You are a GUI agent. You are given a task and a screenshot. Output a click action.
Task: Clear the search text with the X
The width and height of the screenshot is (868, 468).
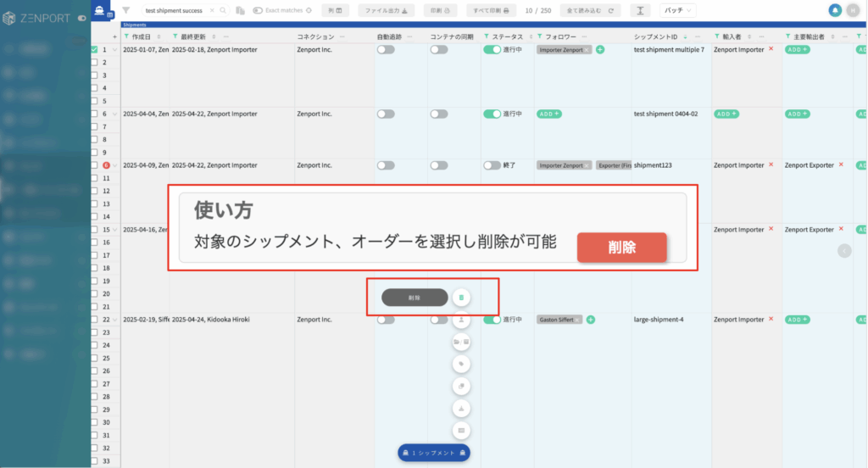pyautogui.click(x=212, y=10)
